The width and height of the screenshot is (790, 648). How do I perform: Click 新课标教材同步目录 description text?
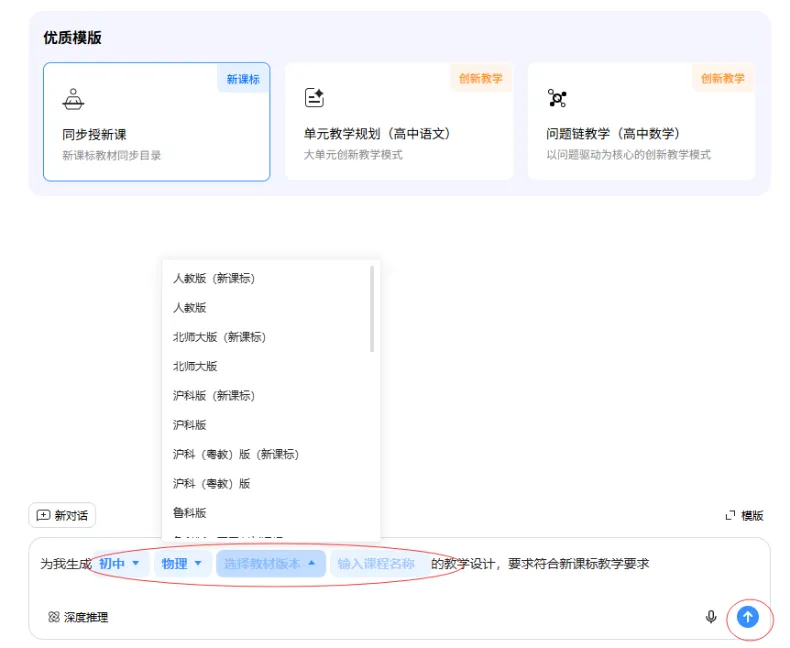112,155
